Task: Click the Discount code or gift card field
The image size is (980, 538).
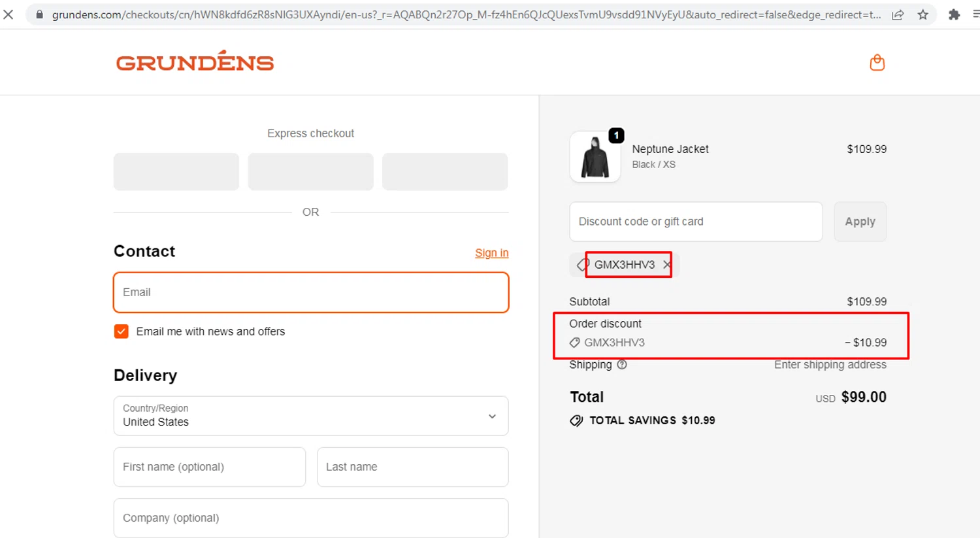Action: [696, 222]
